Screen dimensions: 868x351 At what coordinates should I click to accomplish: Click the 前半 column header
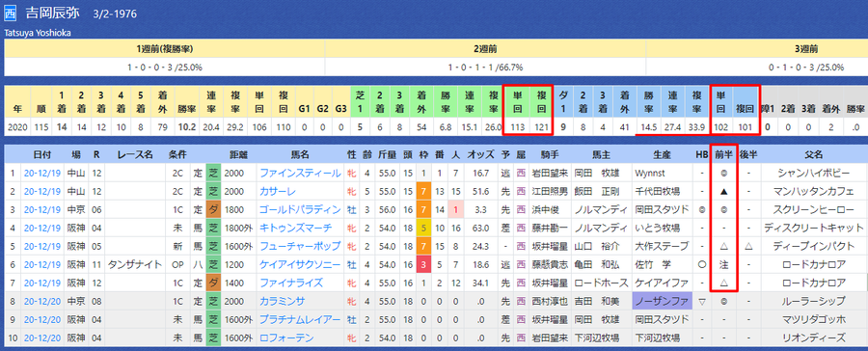click(723, 154)
